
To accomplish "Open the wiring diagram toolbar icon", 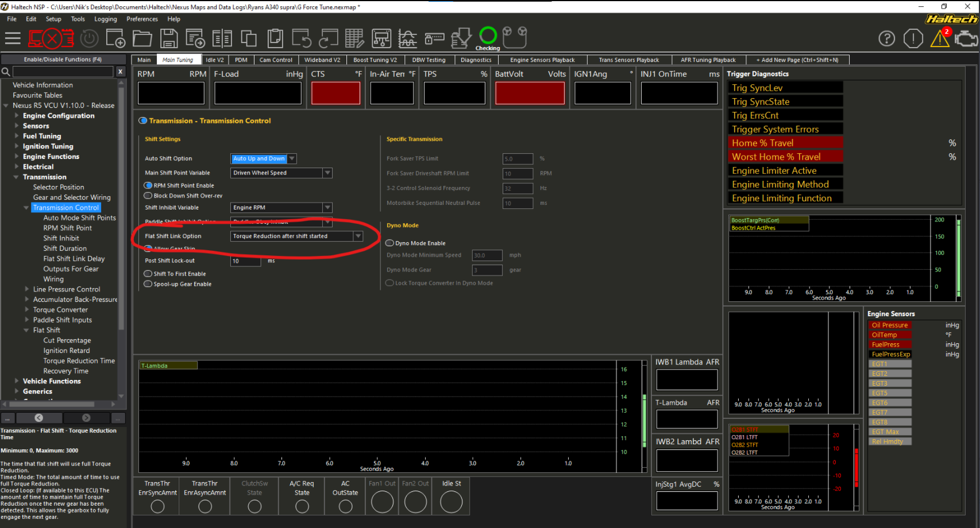I will point(381,38).
